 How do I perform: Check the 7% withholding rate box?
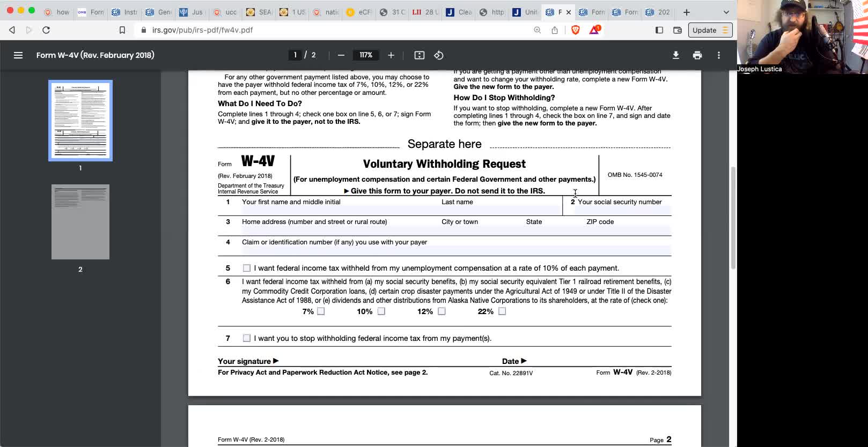(x=321, y=311)
